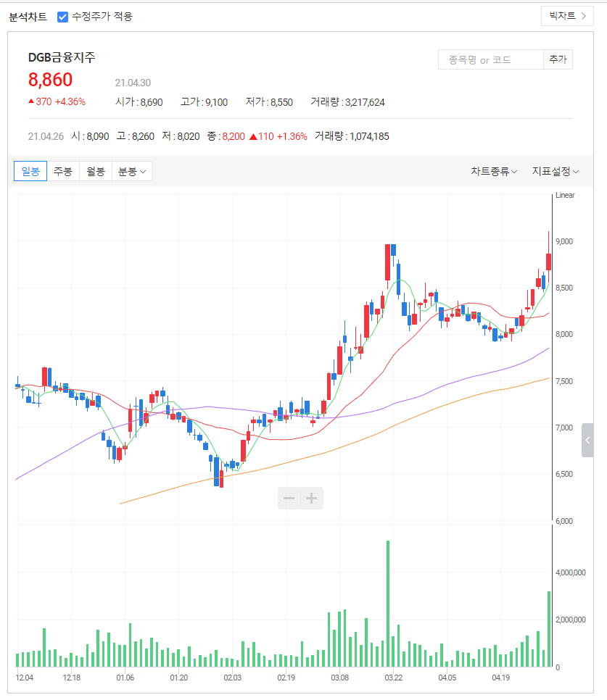
Task: Click the 저가:8,550 low price value
Action: [269, 102]
